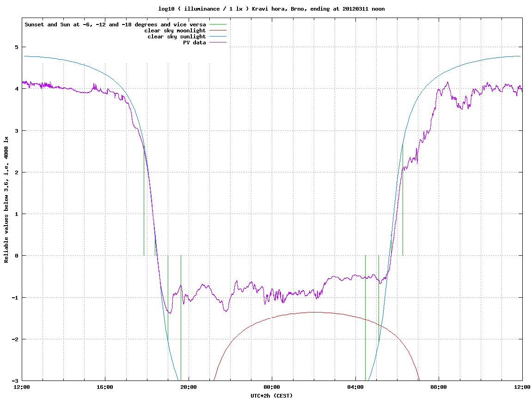Click the peak of the red moonlight curve

point(314,312)
